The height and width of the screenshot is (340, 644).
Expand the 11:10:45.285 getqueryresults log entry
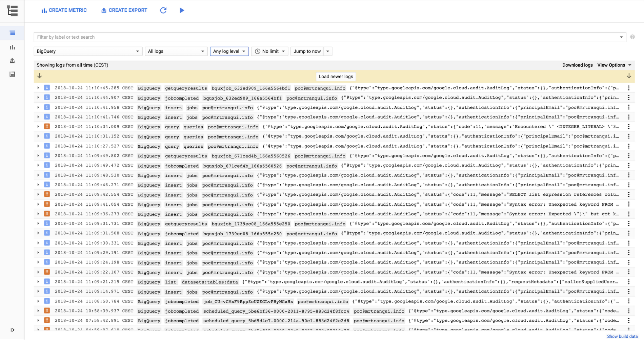[38, 88]
